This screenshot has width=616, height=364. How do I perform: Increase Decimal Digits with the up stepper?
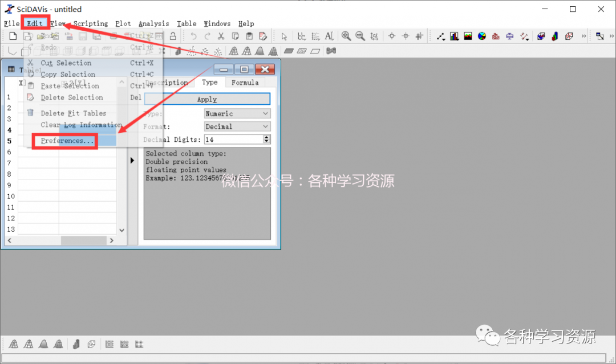267,137
